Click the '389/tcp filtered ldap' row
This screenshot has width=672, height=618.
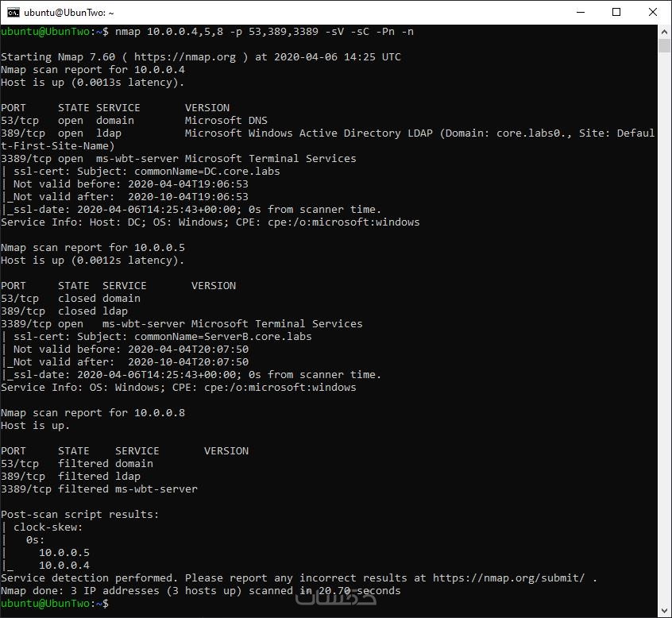click(70, 477)
